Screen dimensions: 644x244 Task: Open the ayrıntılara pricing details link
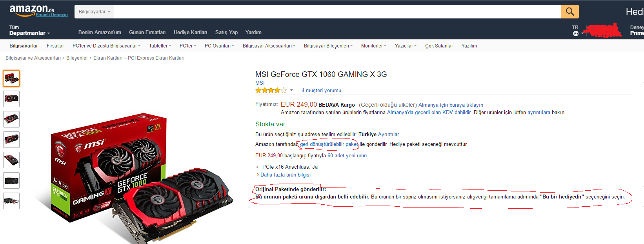pos(539,113)
